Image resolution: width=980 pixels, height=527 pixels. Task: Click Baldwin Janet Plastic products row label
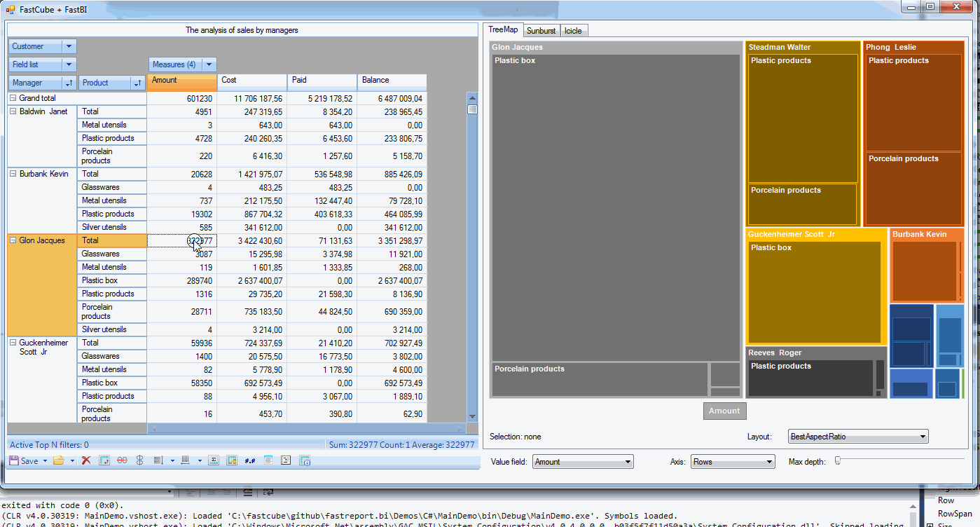pos(112,138)
